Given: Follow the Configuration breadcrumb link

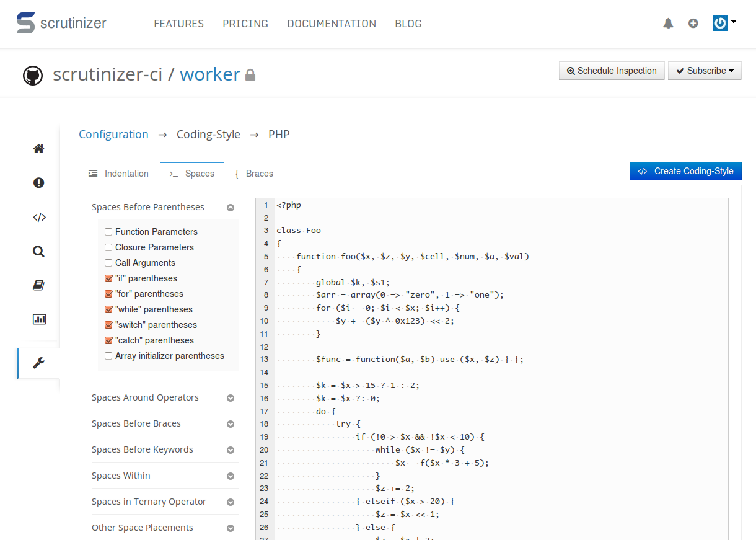Looking at the screenshot, I should pyautogui.click(x=113, y=135).
